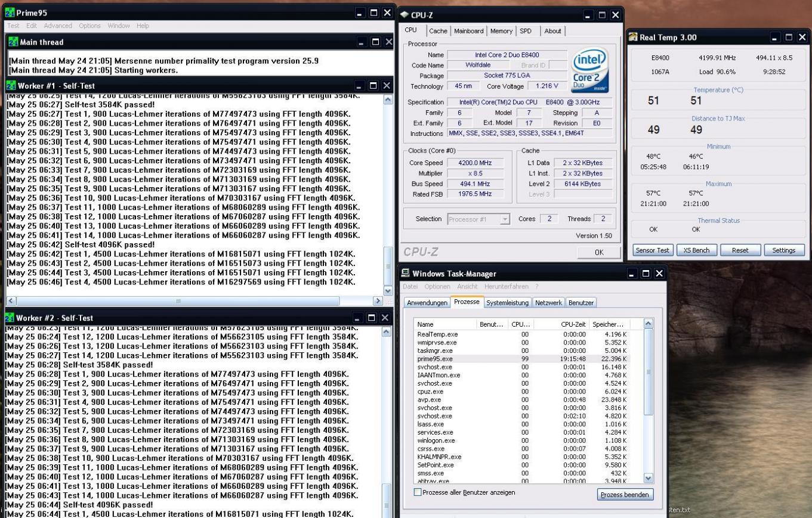Click the Reset button in Real Temp
The height and width of the screenshot is (518, 812).
click(x=740, y=250)
